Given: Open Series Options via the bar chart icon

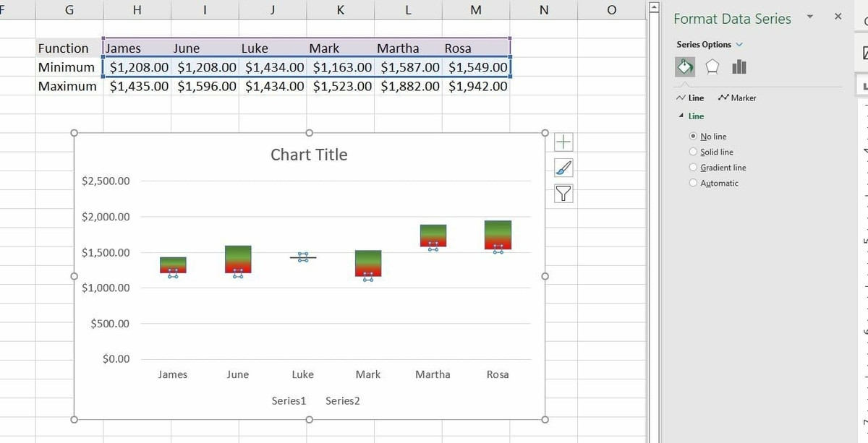Looking at the screenshot, I should click(x=739, y=66).
